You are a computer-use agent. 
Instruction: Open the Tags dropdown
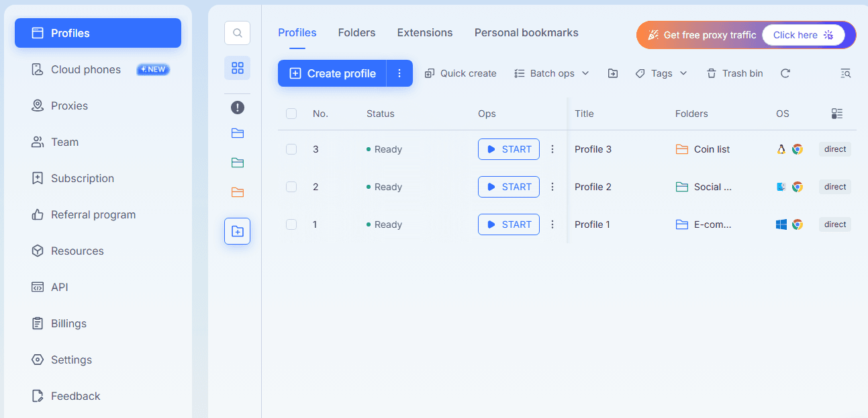pos(661,73)
